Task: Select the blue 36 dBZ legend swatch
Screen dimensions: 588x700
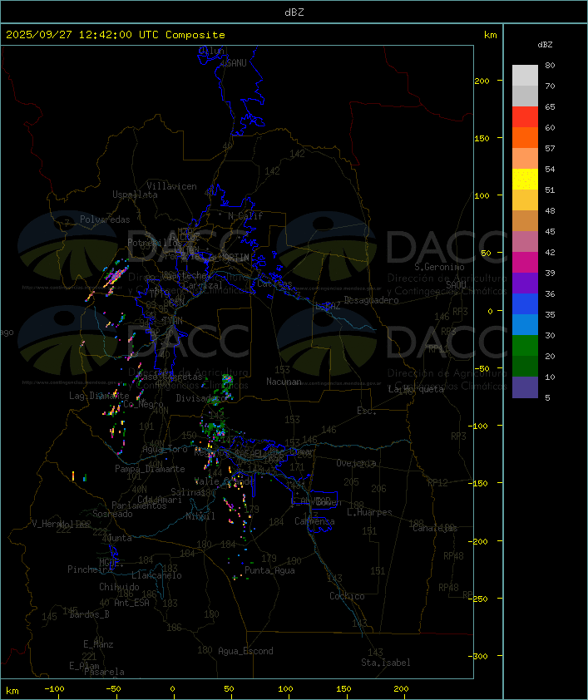Action: point(525,303)
